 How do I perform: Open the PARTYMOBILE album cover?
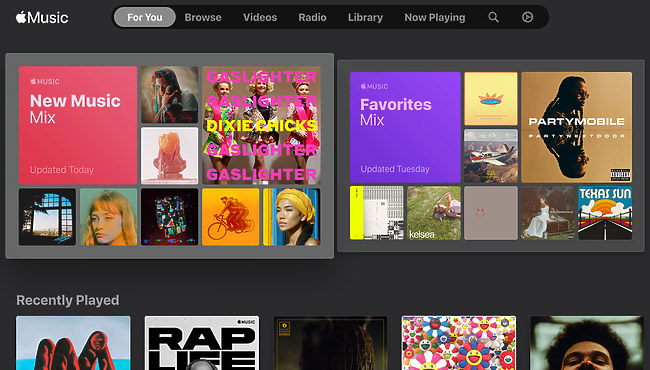(x=577, y=127)
